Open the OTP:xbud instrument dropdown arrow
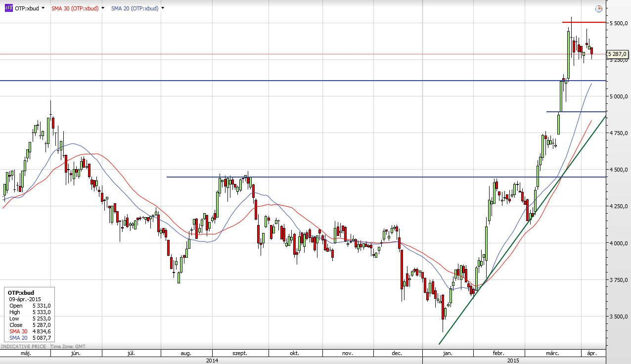631x364 pixels. [43, 8]
